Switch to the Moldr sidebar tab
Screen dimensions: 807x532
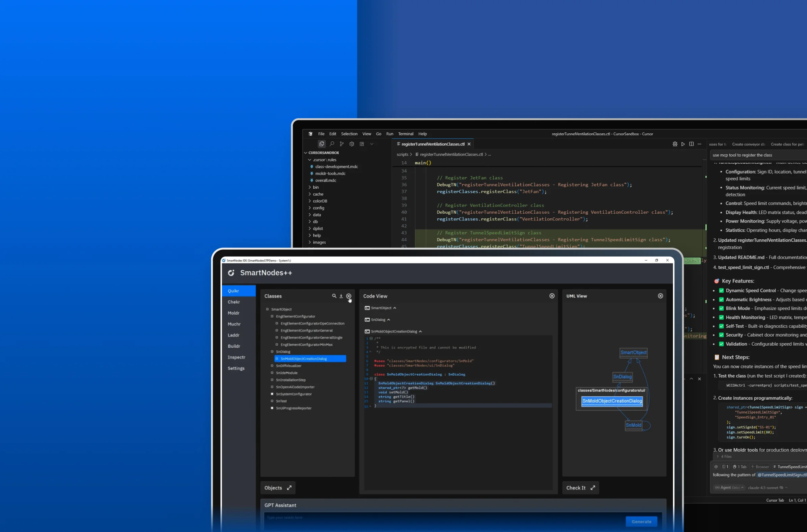tap(233, 313)
